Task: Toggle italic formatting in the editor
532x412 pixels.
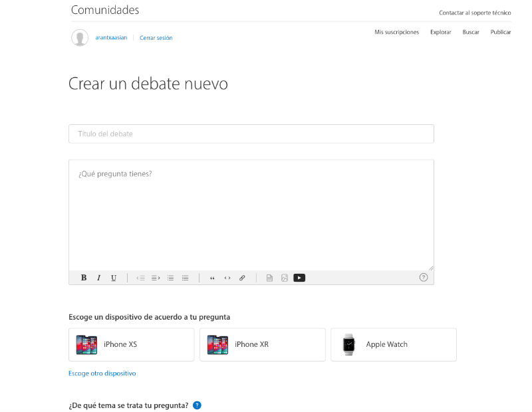Action: (x=98, y=278)
